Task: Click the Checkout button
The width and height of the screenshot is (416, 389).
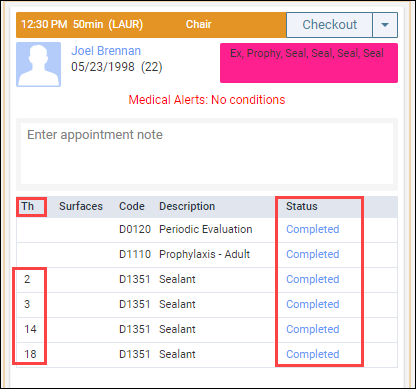Action: [x=329, y=25]
